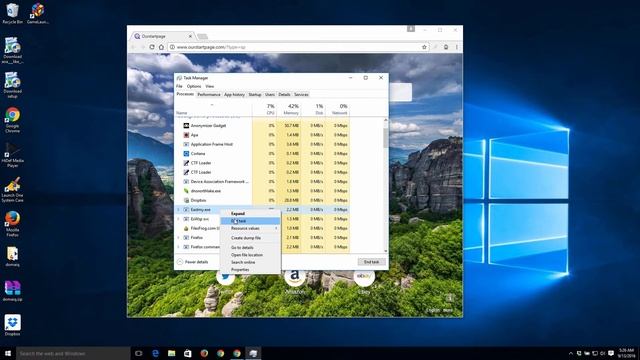Open a new Chrome tab
The image size is (640, 360).
[x=202, y=36]
